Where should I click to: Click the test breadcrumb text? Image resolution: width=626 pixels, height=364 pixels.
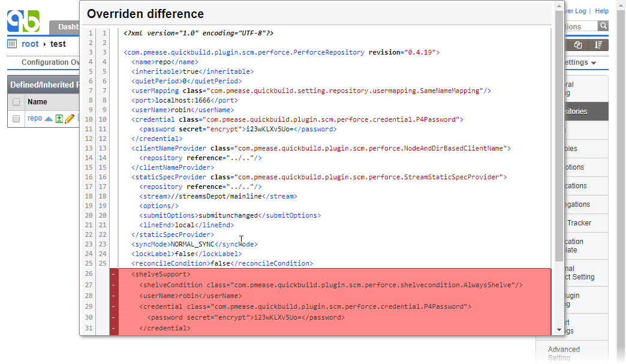(58, 44)
